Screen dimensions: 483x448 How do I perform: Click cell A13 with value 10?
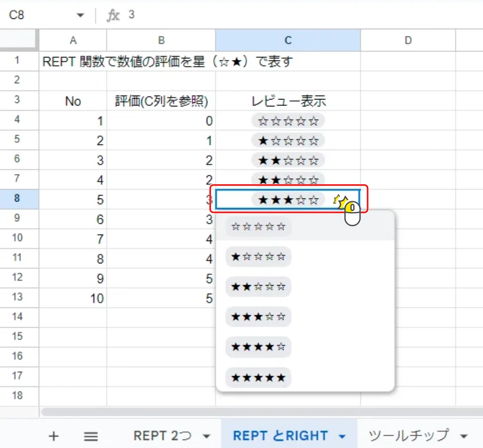(73, 298)
